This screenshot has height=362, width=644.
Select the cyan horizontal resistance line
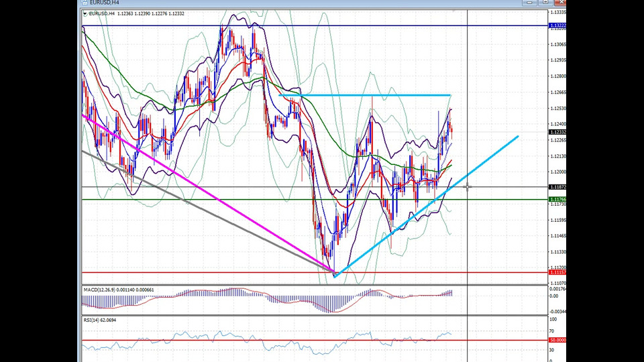[365, 96]
